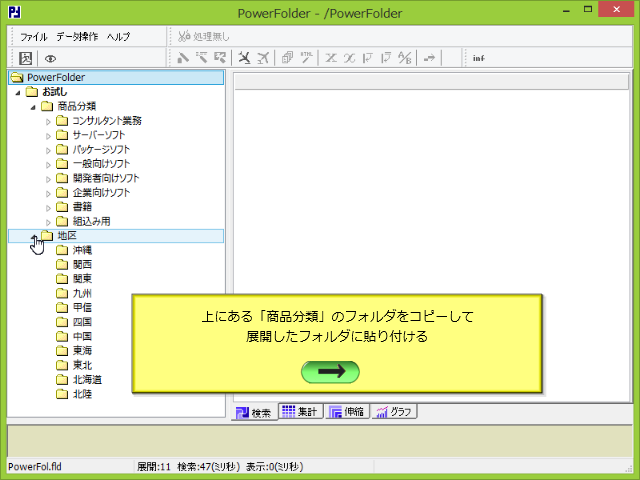Screen dimensions: 640x480
Task: Click the PowerFolder app icon in title bar
Action: 14,12
